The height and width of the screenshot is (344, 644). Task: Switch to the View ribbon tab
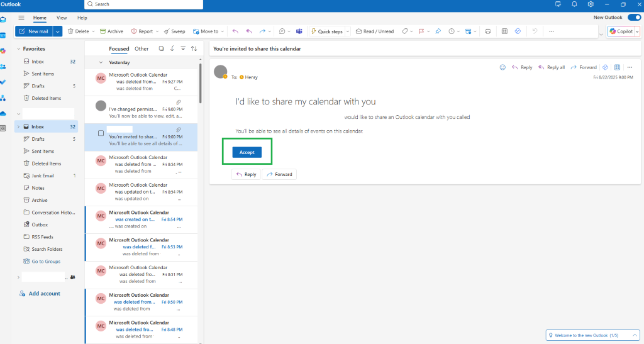pos(62,18)
